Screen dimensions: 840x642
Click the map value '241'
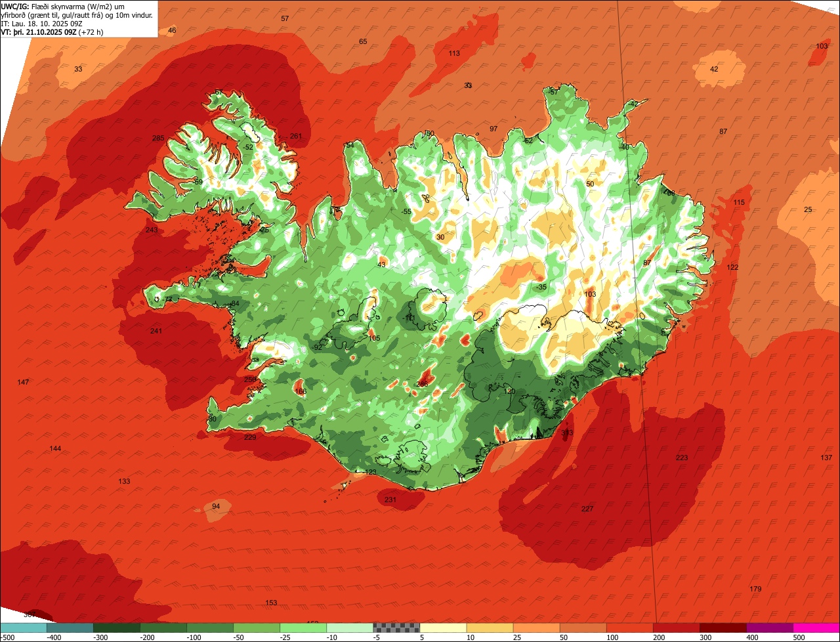point(156,331)
